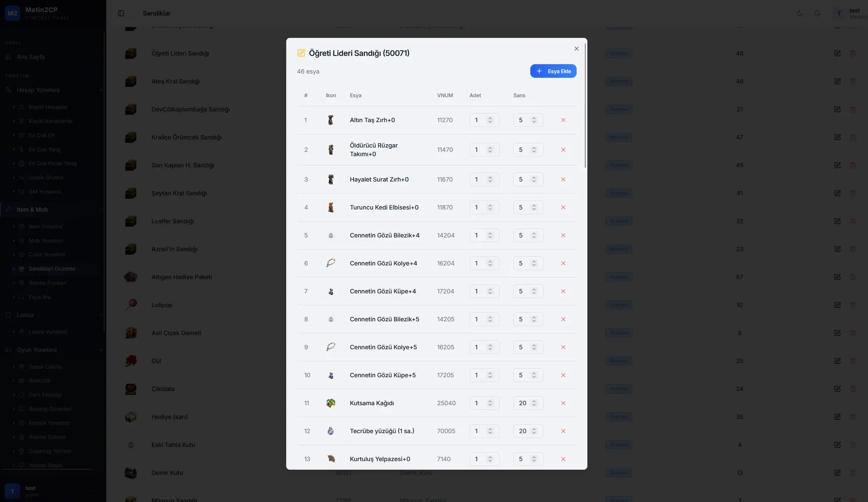The image size is (868, 502).
Task: Adjust Sans stepper for Turuncu Kedi Elbisesi+0
Action: pyautogui.click(x=534, y=207)
